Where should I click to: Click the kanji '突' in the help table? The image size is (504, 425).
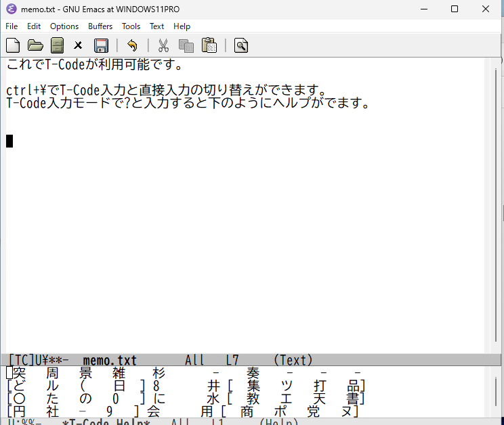pyautogui.click(x=19, y=373)
